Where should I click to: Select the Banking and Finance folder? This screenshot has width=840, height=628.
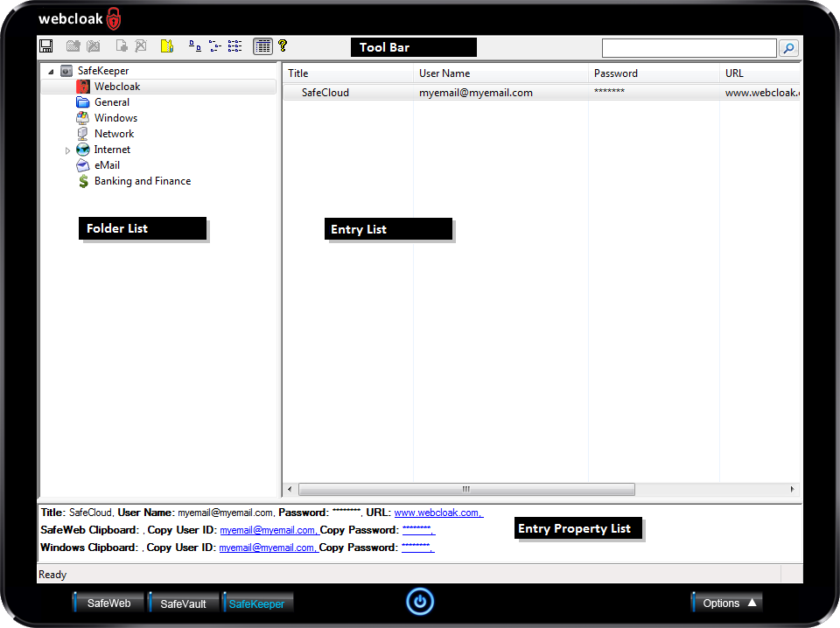point(142,181)
